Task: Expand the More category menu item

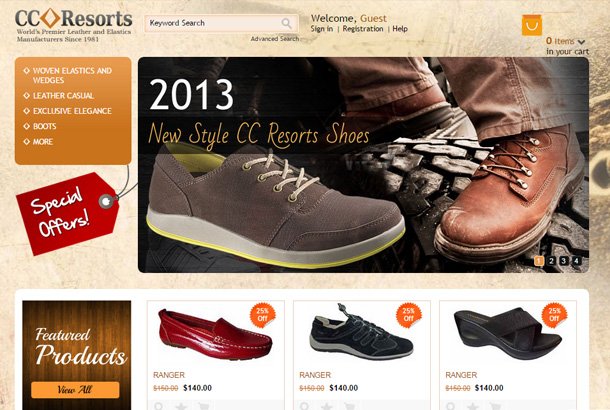Action: point(43,142)
